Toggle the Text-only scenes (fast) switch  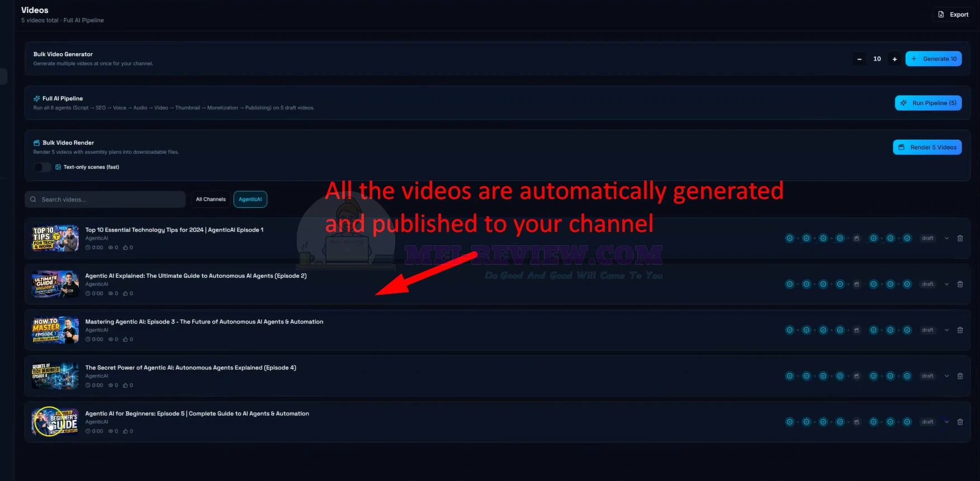tap(42, 167)
